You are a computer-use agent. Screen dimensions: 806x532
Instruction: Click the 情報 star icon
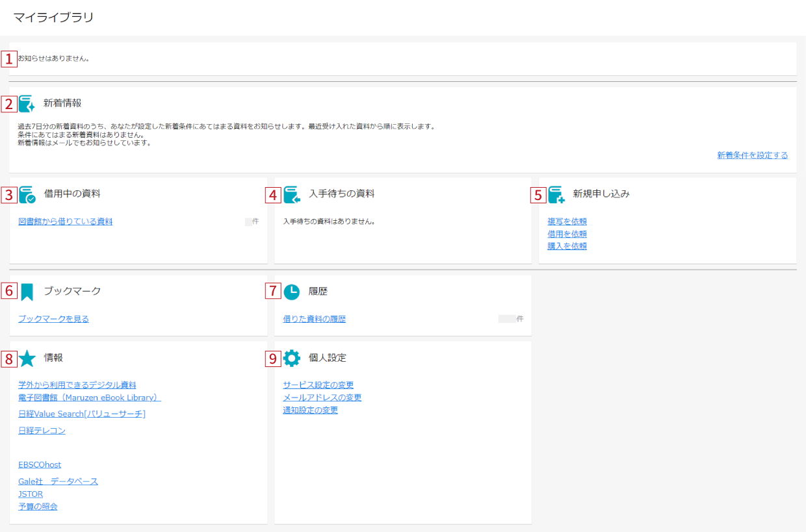[x=27, y=359]
